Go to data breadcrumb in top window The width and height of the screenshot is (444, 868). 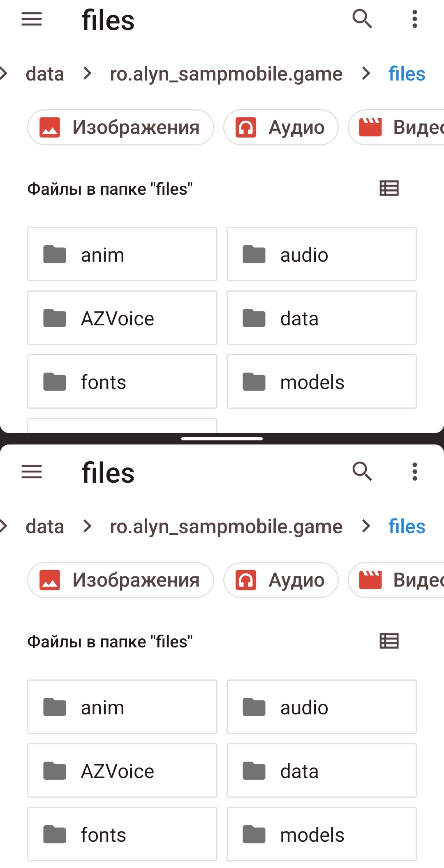45,74
